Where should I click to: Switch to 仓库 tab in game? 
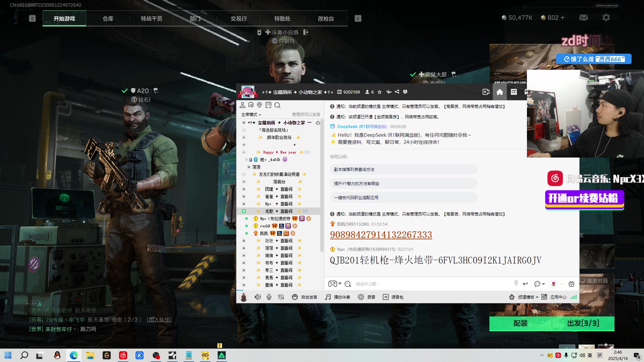point(108,18)
